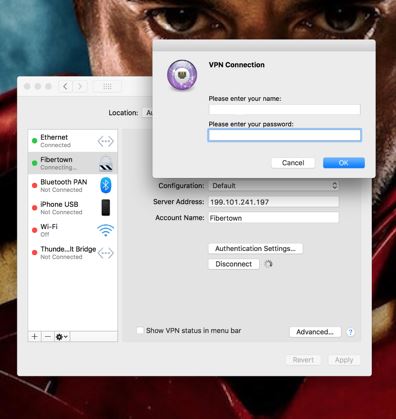This screenshot has width=396, height=419.
Task: Remove selected service with minus button
Action: coord(48,337)
